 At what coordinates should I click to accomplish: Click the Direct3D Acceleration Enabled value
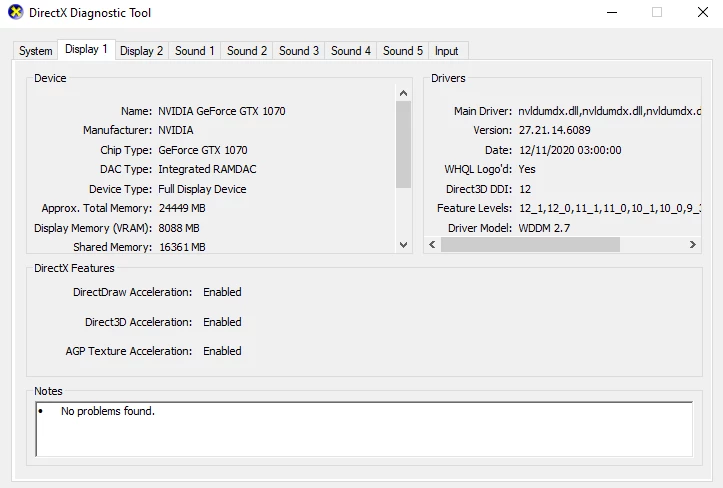tap(222, 322)
